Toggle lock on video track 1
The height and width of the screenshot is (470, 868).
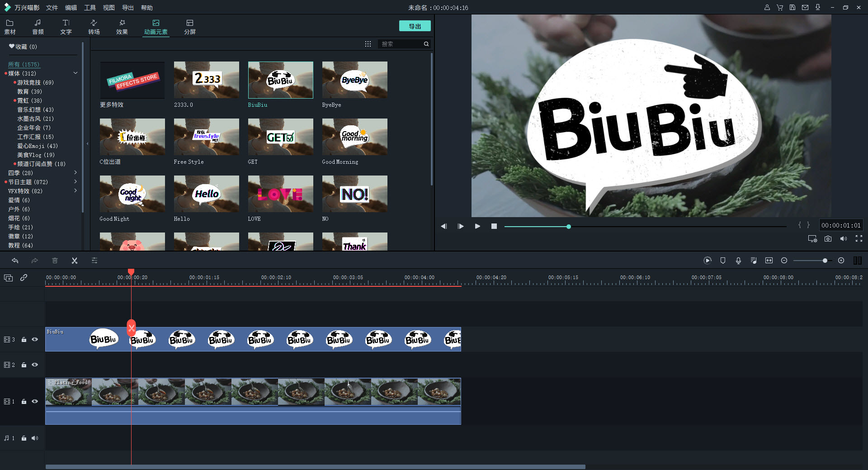pos(24,402)
